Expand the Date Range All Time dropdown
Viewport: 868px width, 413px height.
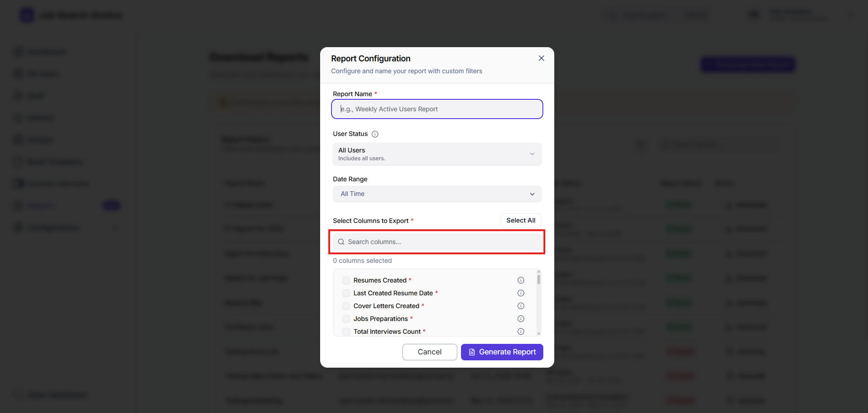click(x=437, y=194)
